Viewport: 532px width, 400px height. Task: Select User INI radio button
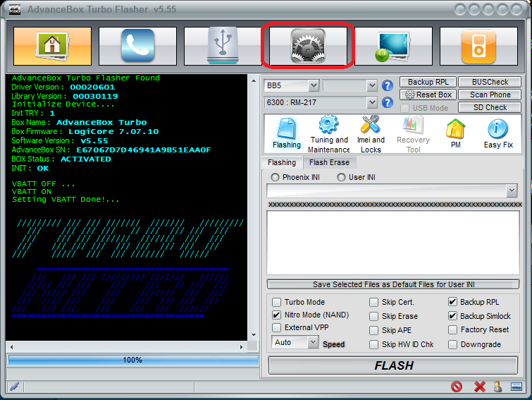[x=341, y=177]
